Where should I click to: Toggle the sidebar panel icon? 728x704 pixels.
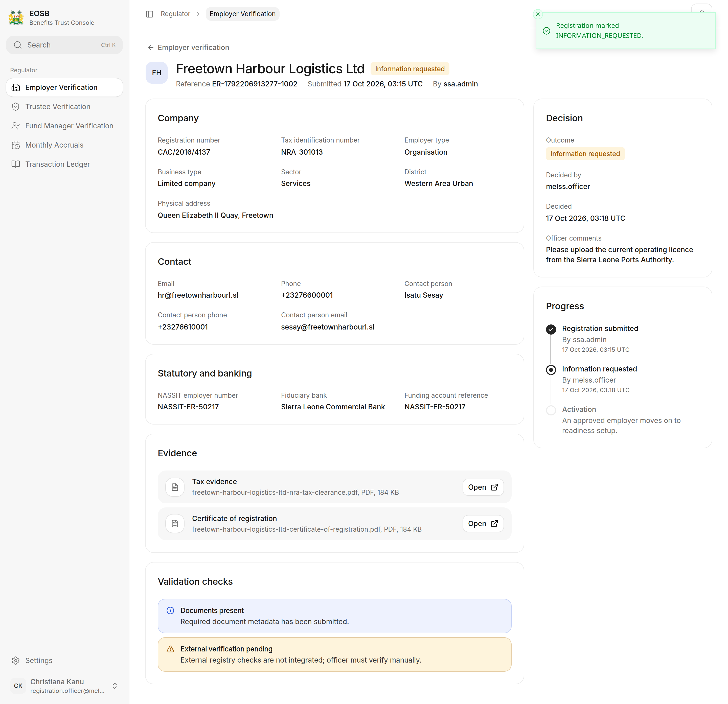[x=150, y=14]
